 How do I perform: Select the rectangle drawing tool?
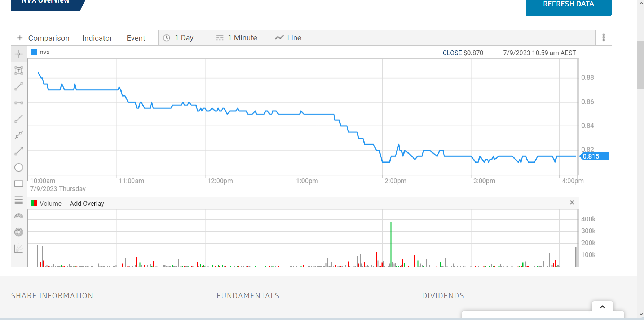pos(19,184)
